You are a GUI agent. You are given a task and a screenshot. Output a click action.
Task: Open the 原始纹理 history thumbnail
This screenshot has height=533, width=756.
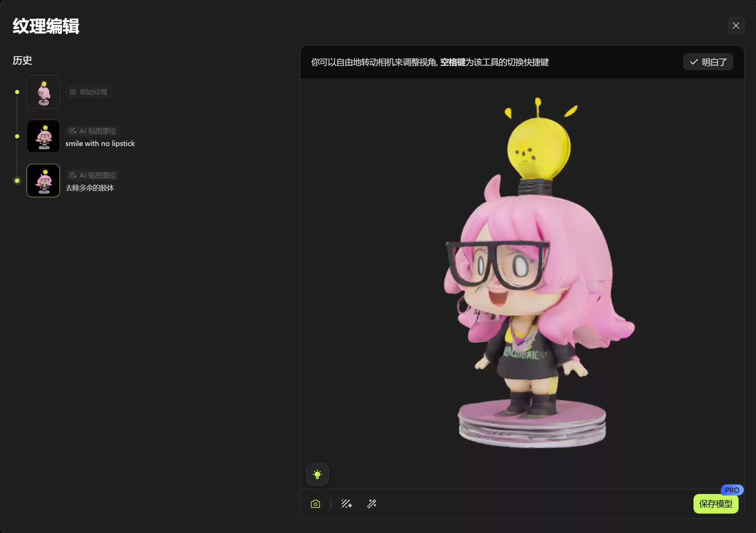click(43, 92)
